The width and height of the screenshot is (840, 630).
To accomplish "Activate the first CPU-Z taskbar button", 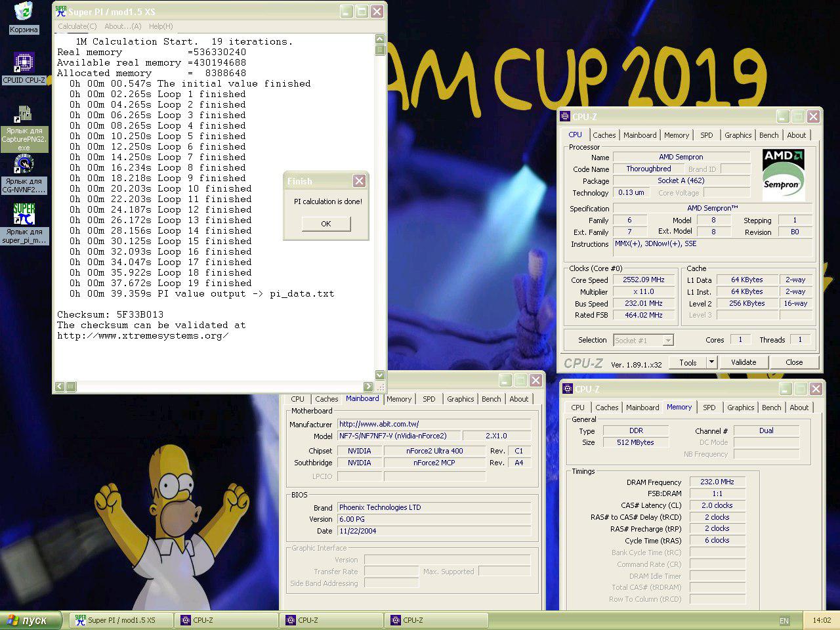I will click(226, 620).
